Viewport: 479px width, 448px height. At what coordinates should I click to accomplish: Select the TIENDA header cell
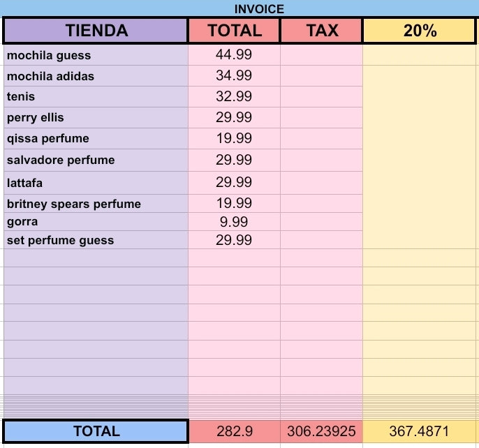coord(96,31)
